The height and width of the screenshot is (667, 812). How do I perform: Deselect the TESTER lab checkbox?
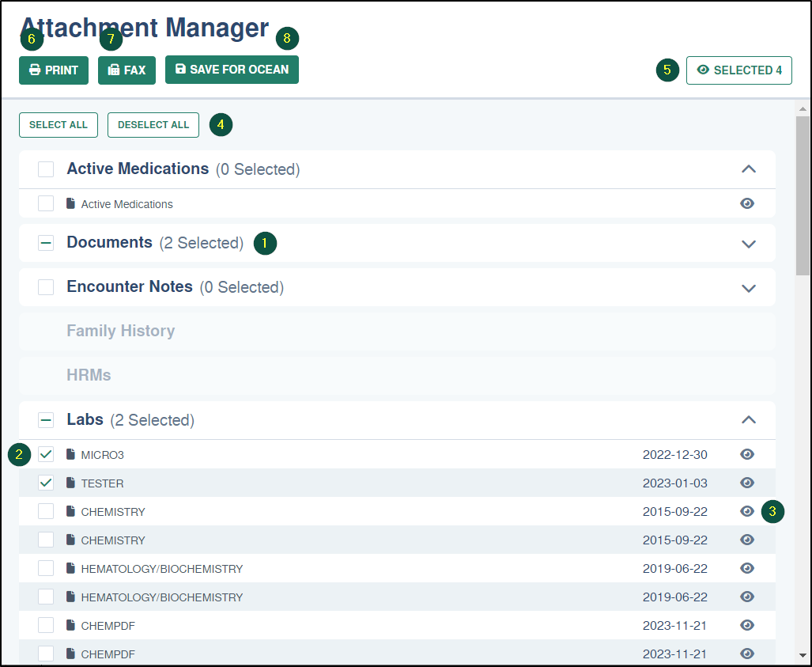(46, 483)
